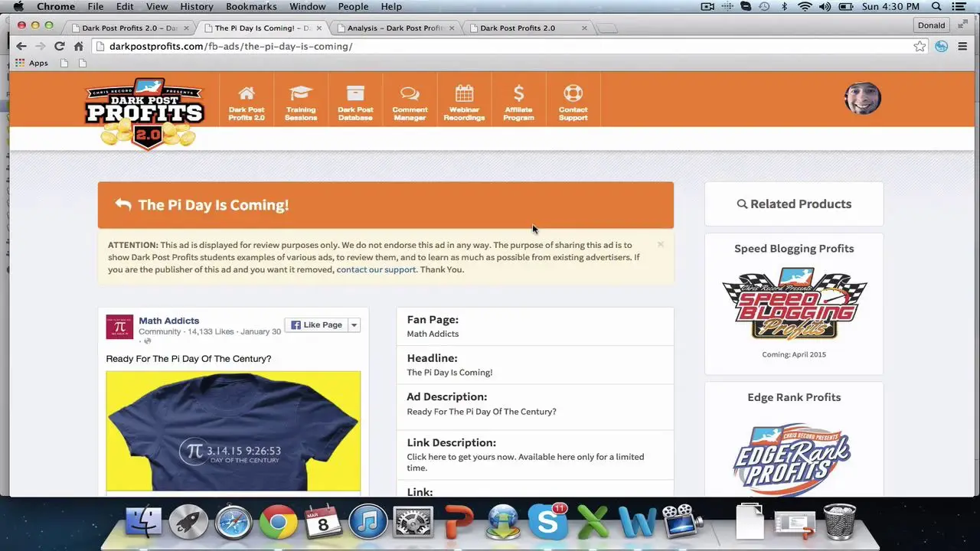This screenshot has height=551, width=980.
Task: Open Safari from the dock
Action: (233, 523)
